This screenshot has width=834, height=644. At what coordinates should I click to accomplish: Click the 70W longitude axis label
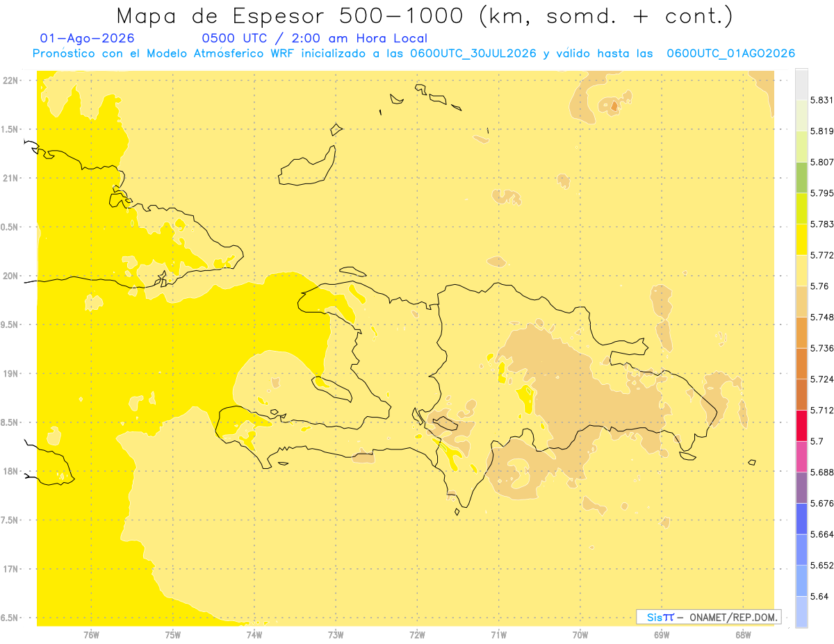point(580,635)
